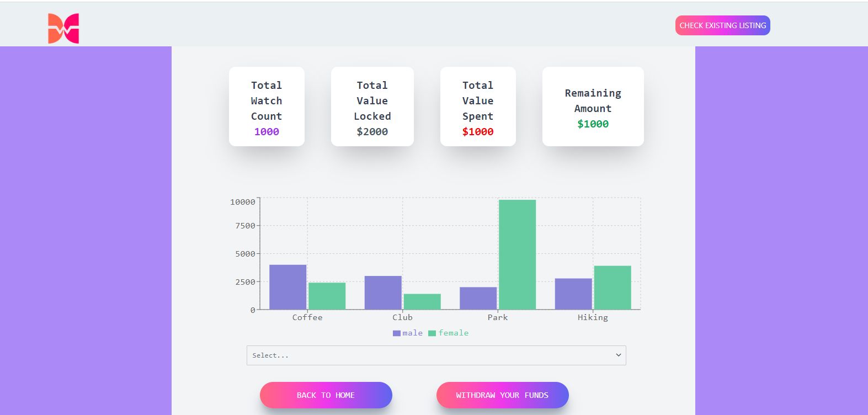
Task: Click the male bar for Coffee
Action: [287, 287]
